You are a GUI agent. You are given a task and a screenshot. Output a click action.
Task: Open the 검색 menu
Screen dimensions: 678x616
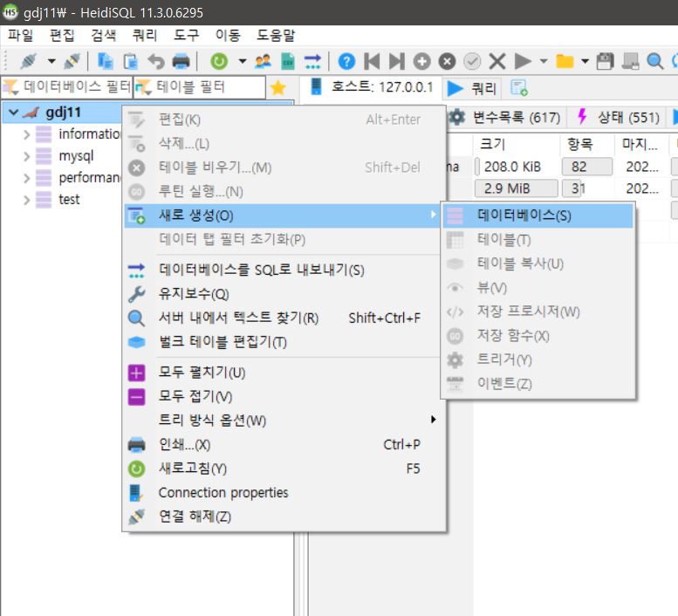tap(103, 36)
